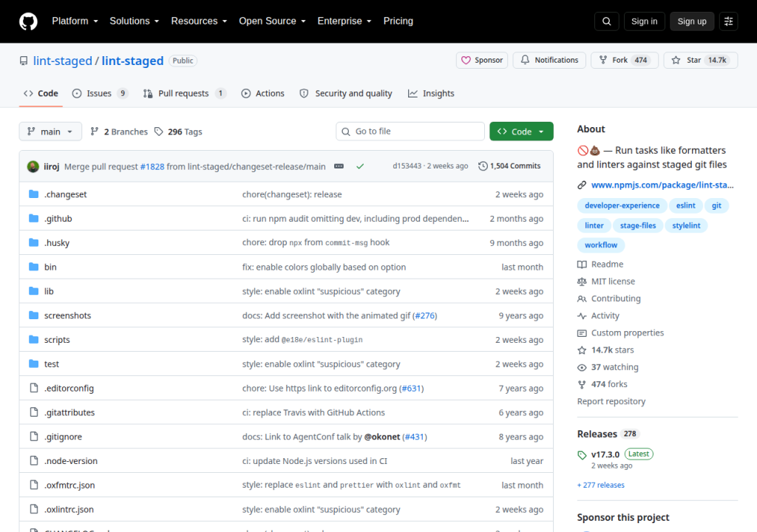Click the link icon beside npmjs URL
The width and height of the screenshot is (757, 532).
[x=583, y=185]
